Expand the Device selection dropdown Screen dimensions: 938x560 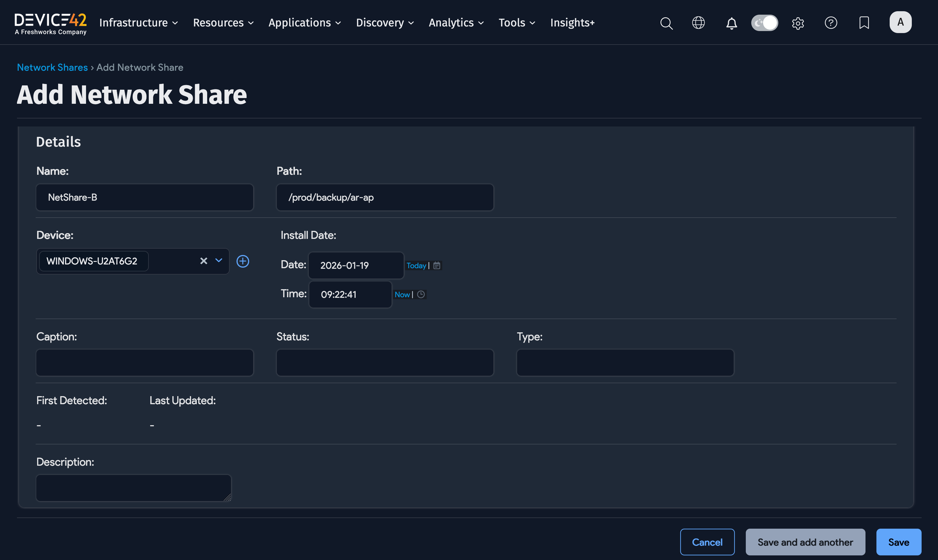(x=218, y=261)
